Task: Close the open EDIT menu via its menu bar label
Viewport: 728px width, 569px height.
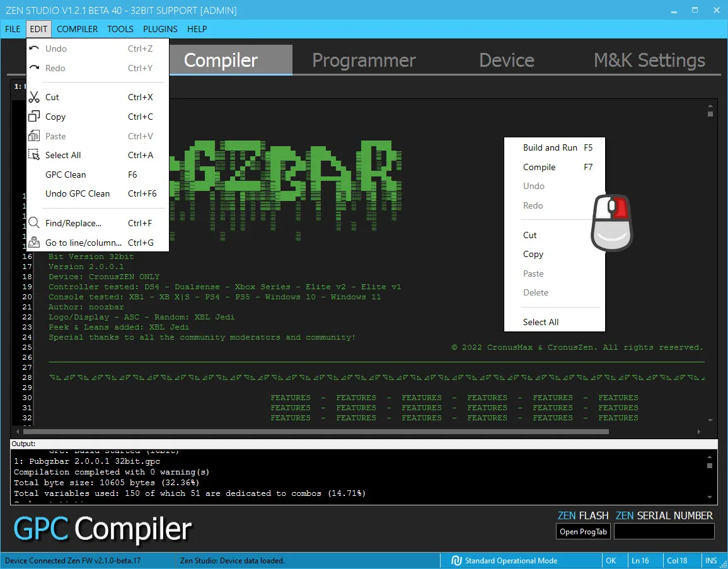Action: coord(38,29)
